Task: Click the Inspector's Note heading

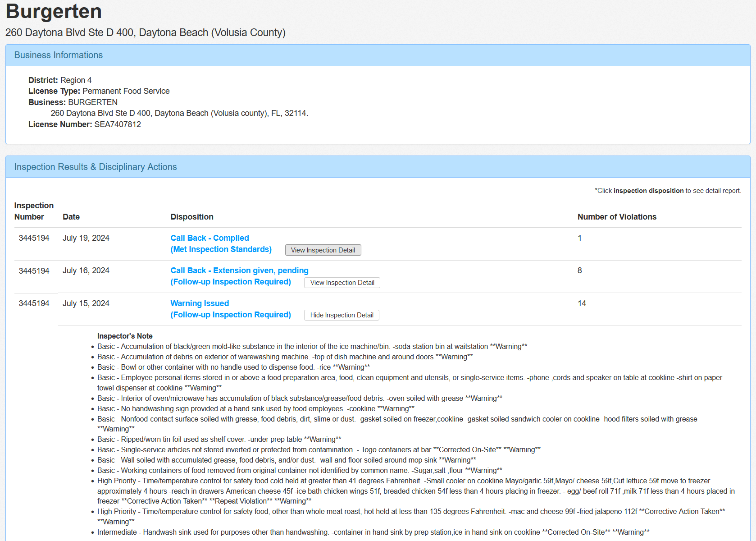Action: (125, 336)
